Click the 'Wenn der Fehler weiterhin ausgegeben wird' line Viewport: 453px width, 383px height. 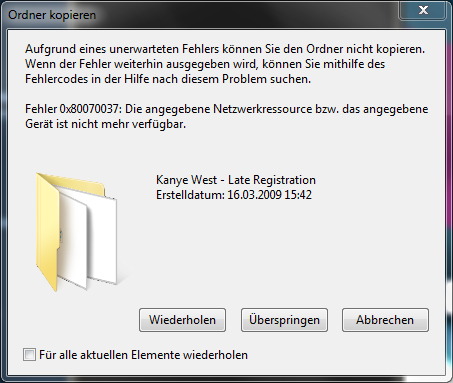tap(205, 64)
